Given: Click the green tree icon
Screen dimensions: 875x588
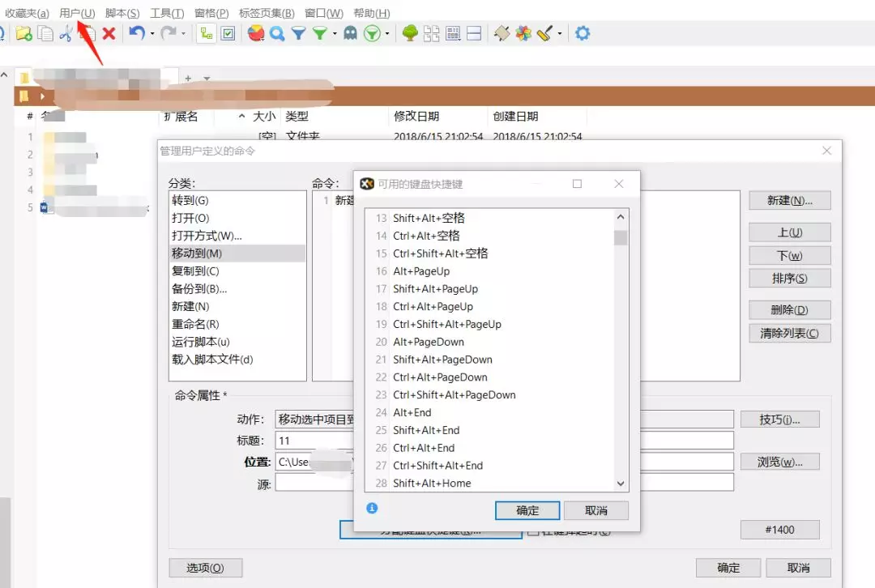Looking at the screenshot, I should tap(410, 33).
